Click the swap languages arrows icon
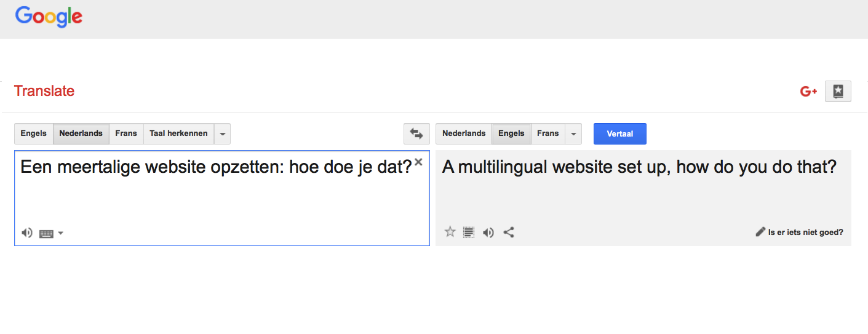The image size is (868, 334). pyautogui.click(x=416, y=133)
